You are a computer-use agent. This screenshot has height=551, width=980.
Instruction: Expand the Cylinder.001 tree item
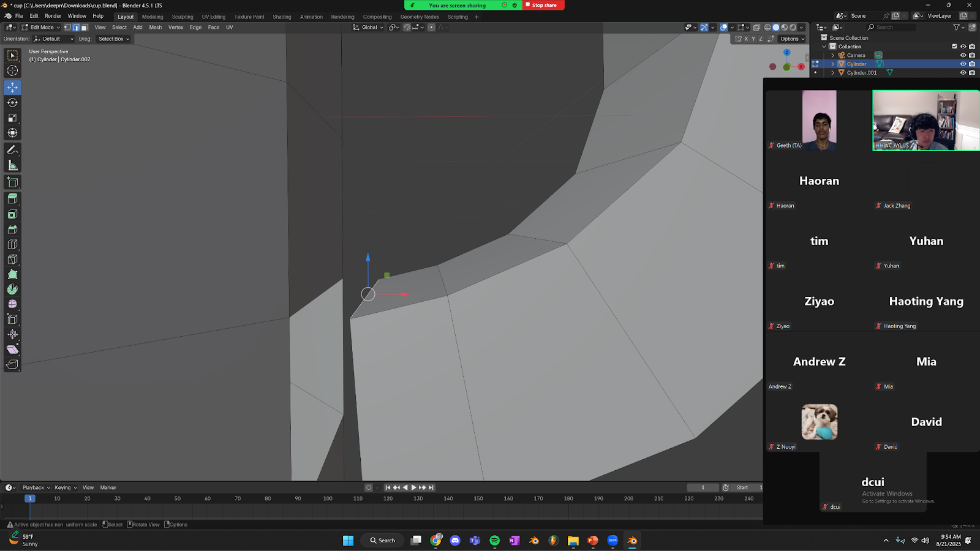click(x=832, y=72)
